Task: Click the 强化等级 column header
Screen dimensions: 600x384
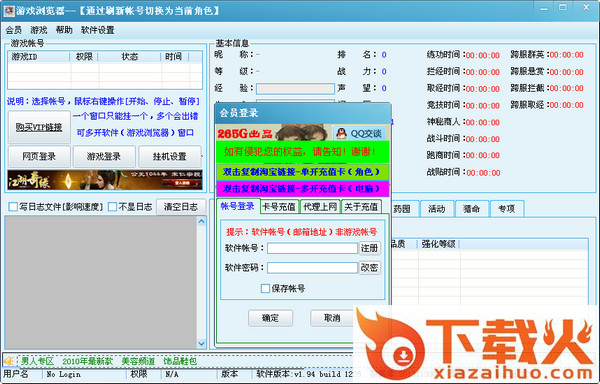Action: click(439, 244)
